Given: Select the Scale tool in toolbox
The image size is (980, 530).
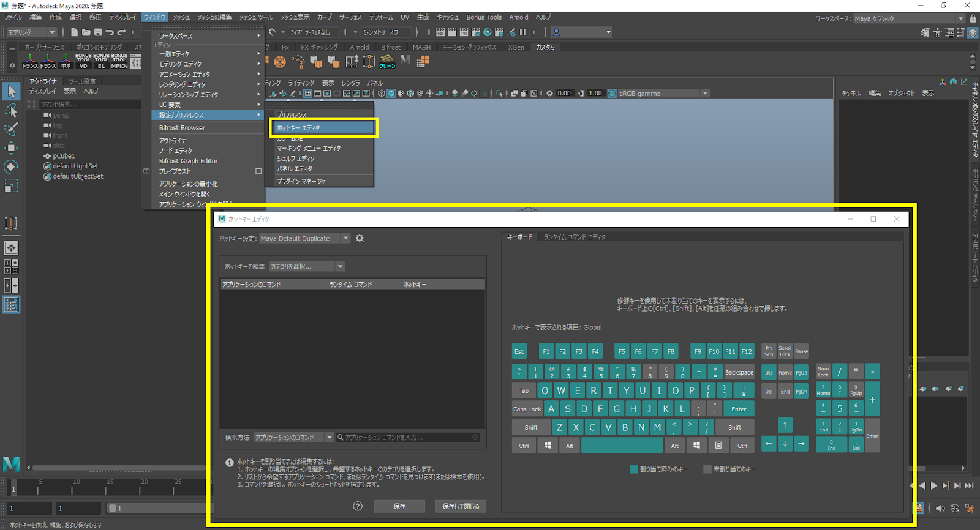Looking at the screenshot, I should (11, 185).
